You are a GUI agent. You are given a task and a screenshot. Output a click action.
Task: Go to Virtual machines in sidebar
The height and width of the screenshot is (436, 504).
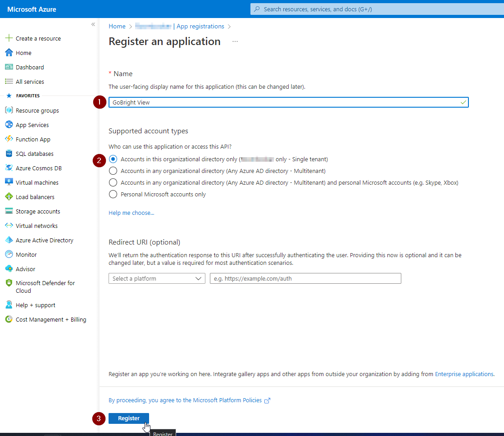coord(37,182)
